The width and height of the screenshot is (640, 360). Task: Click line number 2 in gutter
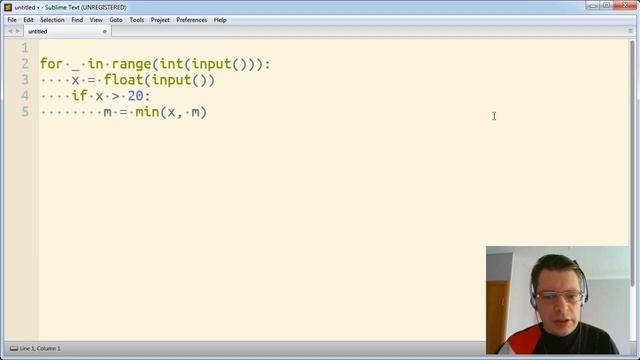[25, 64]
